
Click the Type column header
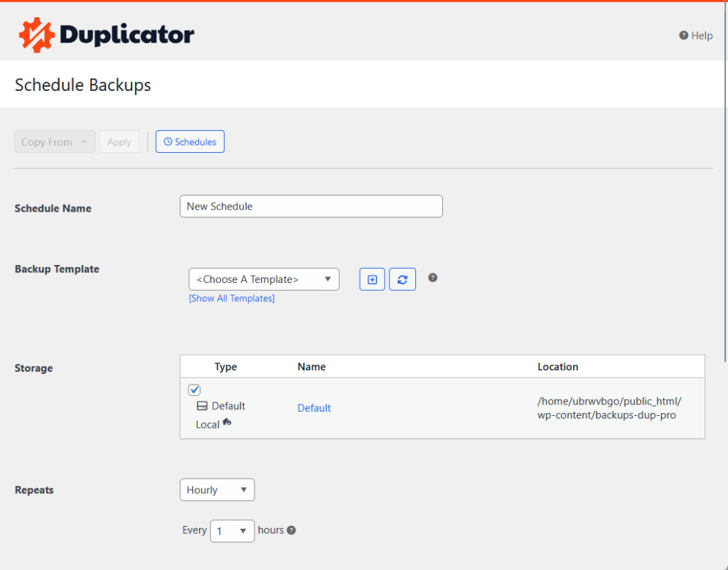pos(225,367)
